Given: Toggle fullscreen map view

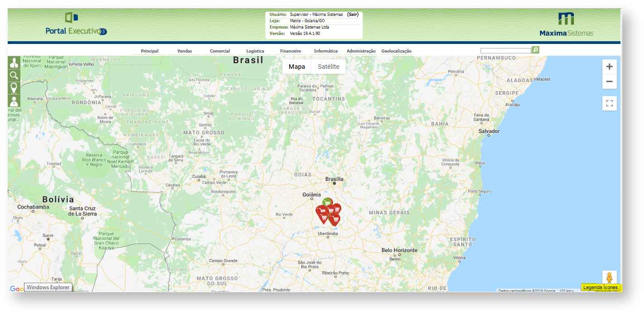Looking at the screenshot, I should click(610, 103).
